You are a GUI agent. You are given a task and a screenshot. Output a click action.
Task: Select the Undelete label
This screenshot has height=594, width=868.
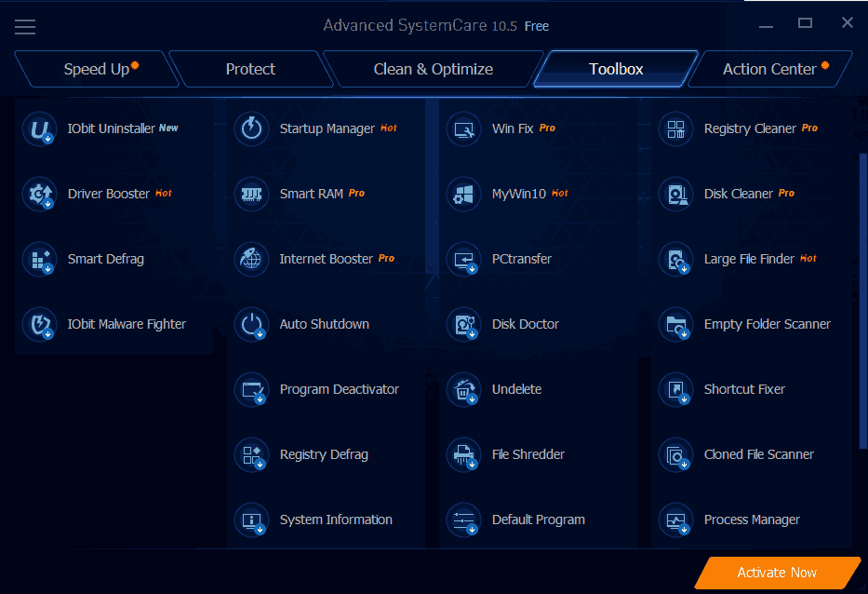point(517,389)
